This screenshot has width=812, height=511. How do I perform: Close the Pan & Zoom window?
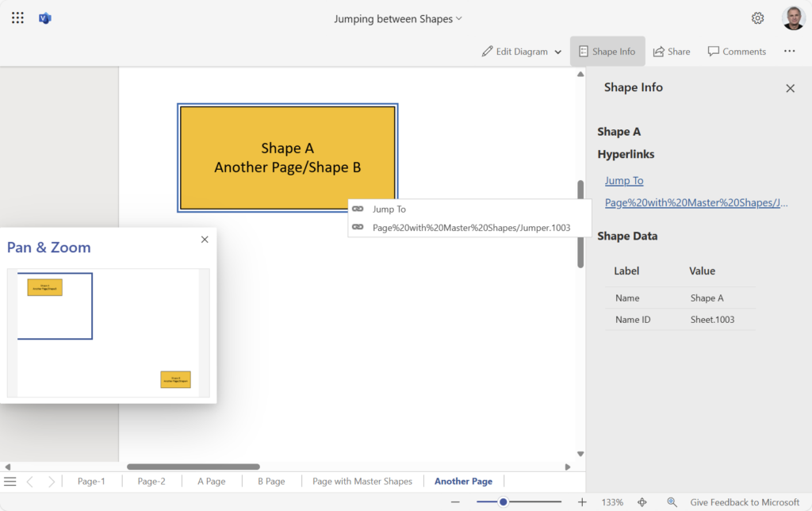pos(205,239)
